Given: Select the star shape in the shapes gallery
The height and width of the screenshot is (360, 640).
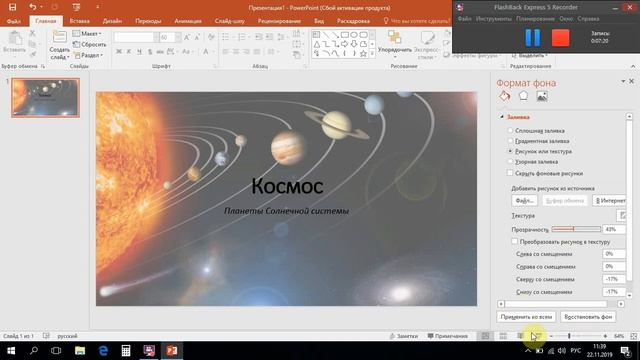Looking at the screenshot, I should [x=363, y=53].
